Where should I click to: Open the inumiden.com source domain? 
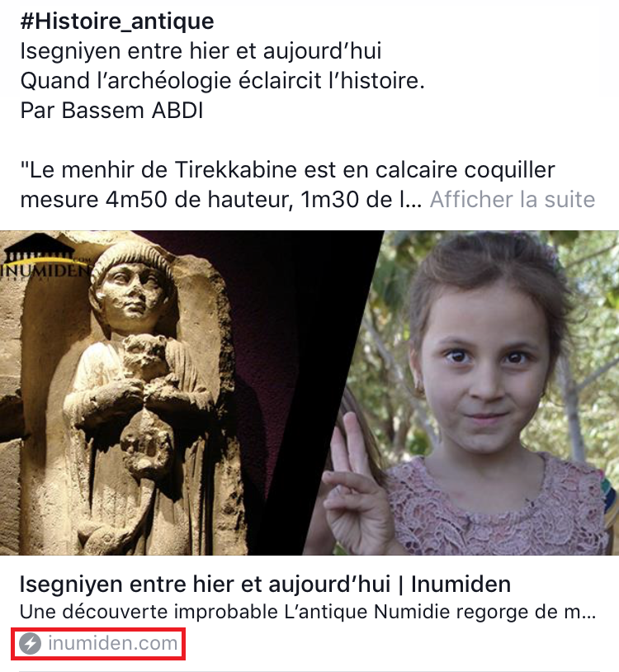click(113, 643)
